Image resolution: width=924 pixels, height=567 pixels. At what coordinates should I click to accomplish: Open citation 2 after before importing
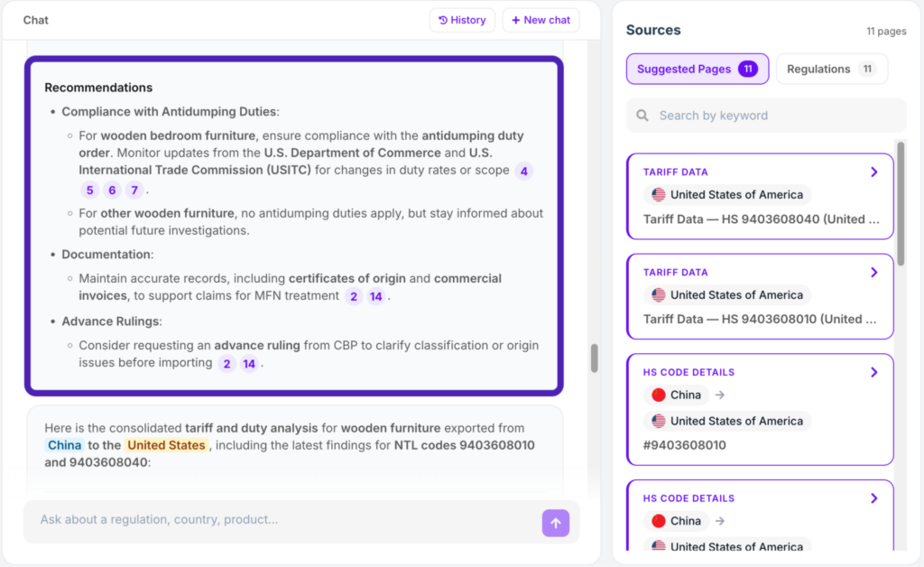(226, 364)
